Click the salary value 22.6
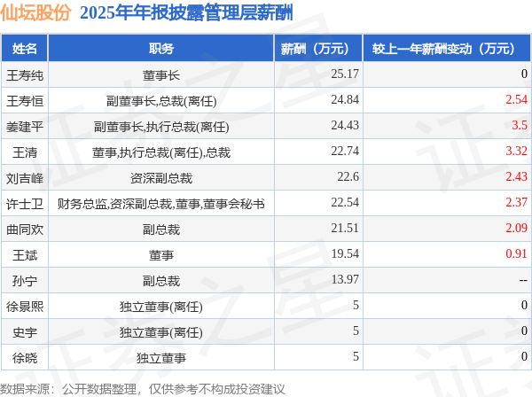 (x=348, y=177)
